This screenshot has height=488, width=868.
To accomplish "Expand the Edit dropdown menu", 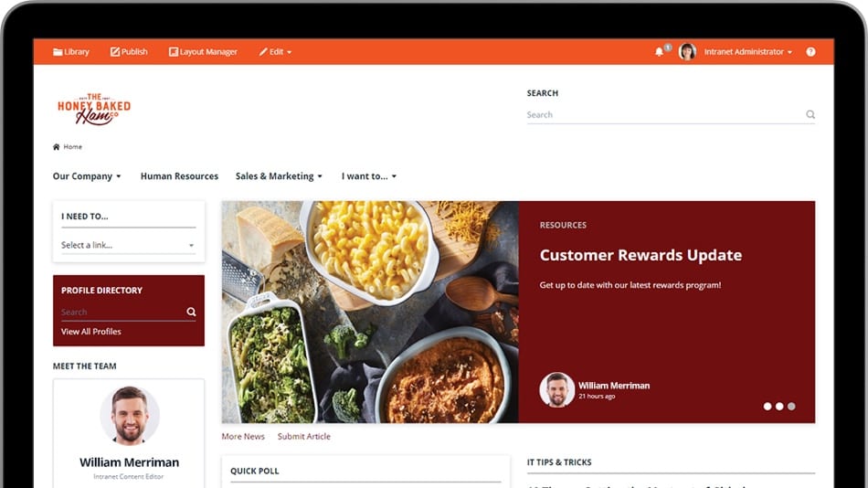I will (x=275, y=51).
